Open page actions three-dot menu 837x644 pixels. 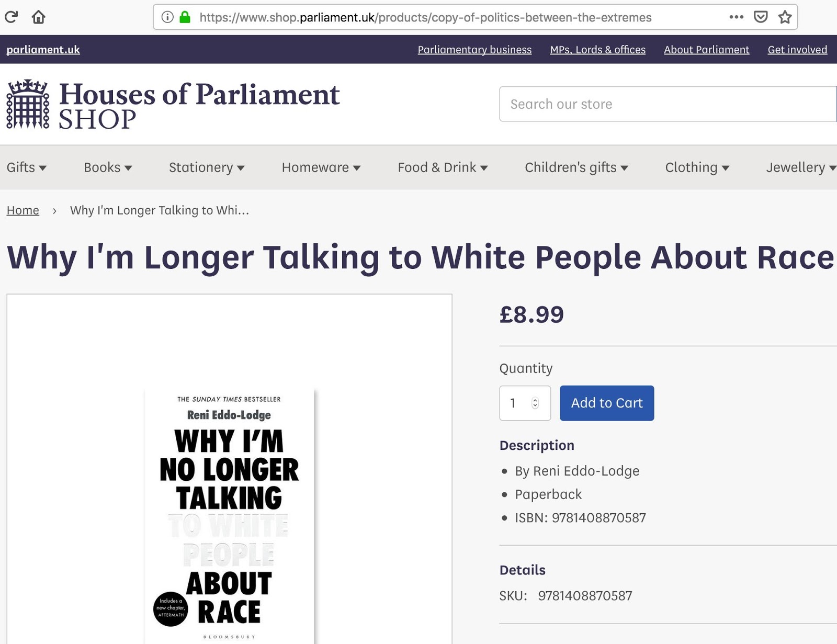point(736,17)
